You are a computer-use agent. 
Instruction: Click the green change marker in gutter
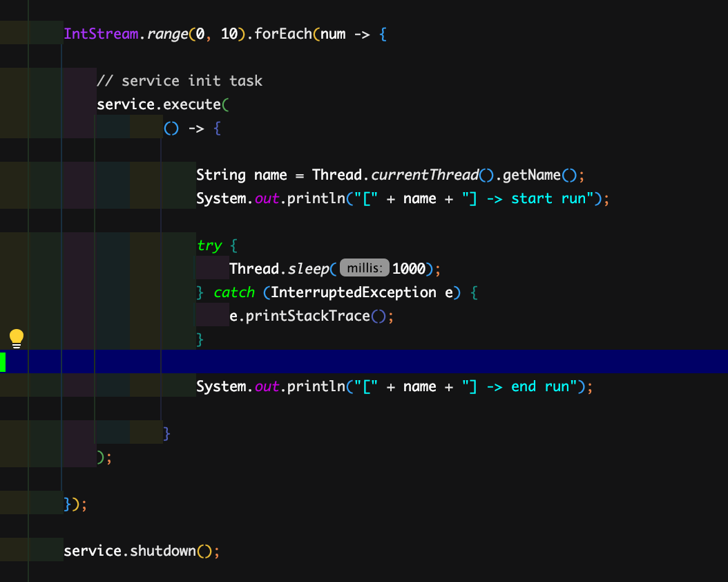point(3,362)
